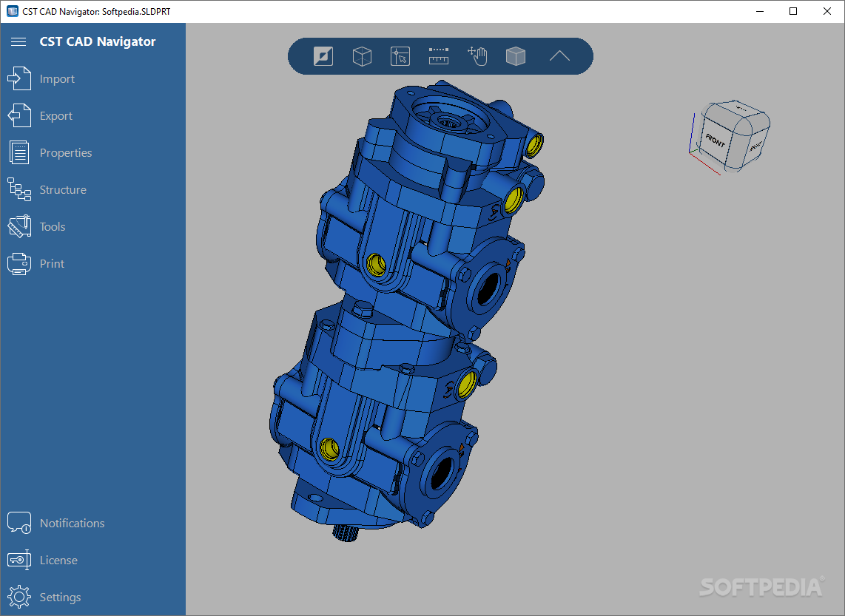Image resolution: width=845 pixels, height=616 pixels.
Task: Minimize the CST CAD Navigator window
Action: click(760, 11)
